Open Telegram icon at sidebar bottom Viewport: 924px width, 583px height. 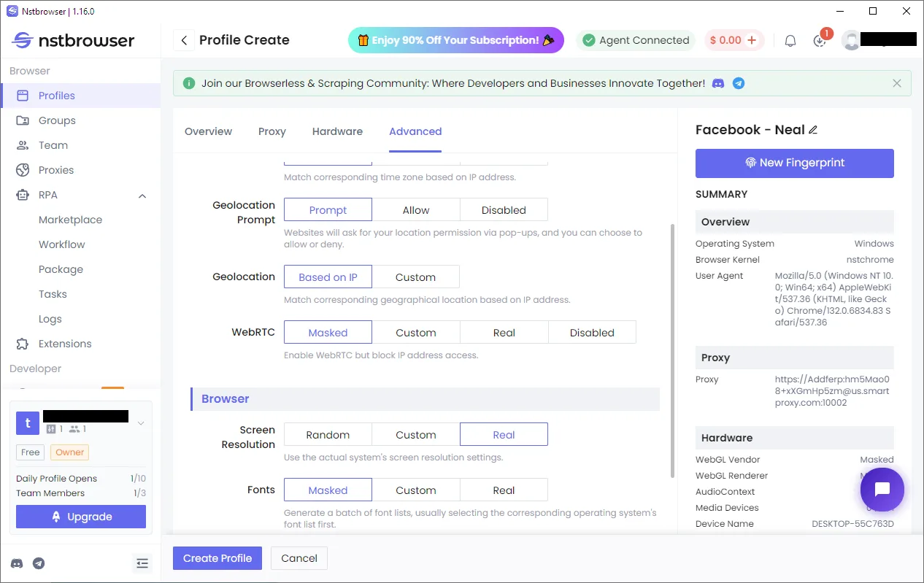point(39,563)
